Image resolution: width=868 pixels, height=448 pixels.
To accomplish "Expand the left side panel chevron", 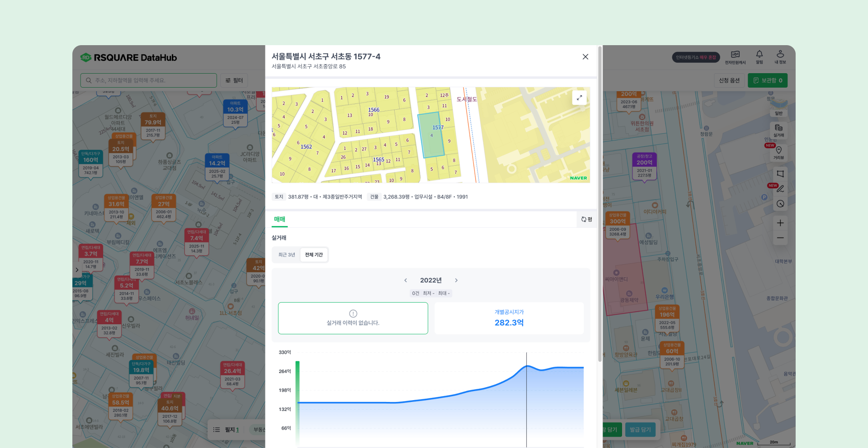I will pyautogui.click(x=77, y=270).
